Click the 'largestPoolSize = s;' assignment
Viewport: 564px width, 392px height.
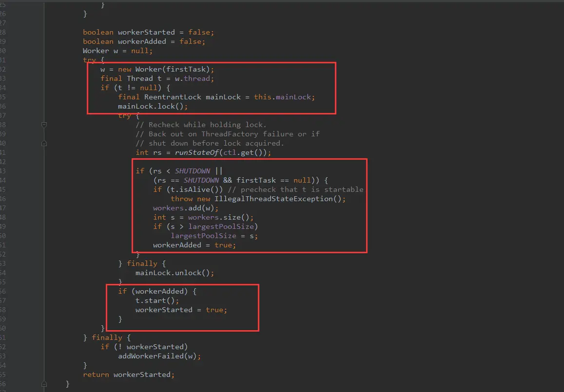click(214, 236)
